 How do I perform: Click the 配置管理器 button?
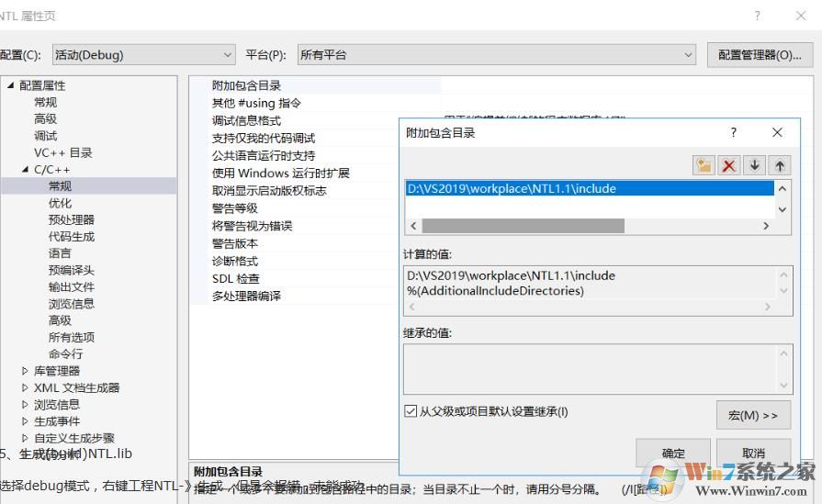760,55
